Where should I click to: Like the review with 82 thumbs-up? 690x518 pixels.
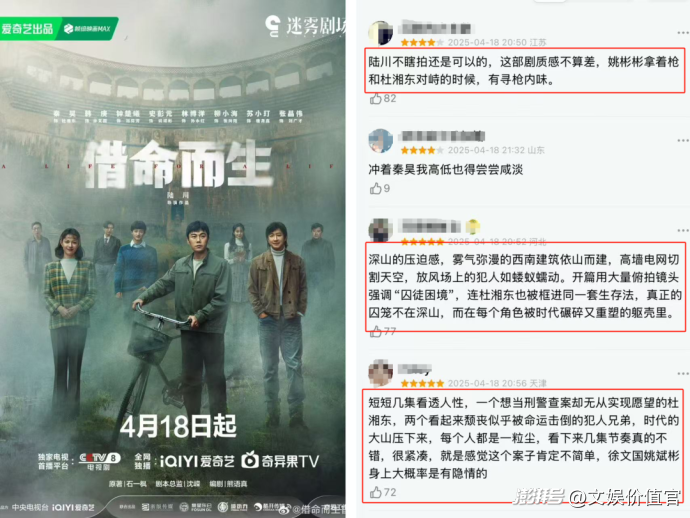click(x=375, y=99)
